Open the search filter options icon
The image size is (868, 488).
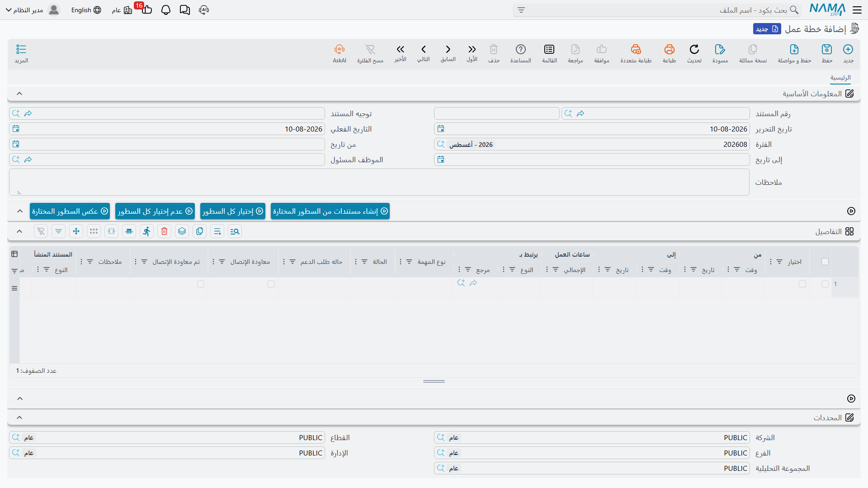click(521, 10)
